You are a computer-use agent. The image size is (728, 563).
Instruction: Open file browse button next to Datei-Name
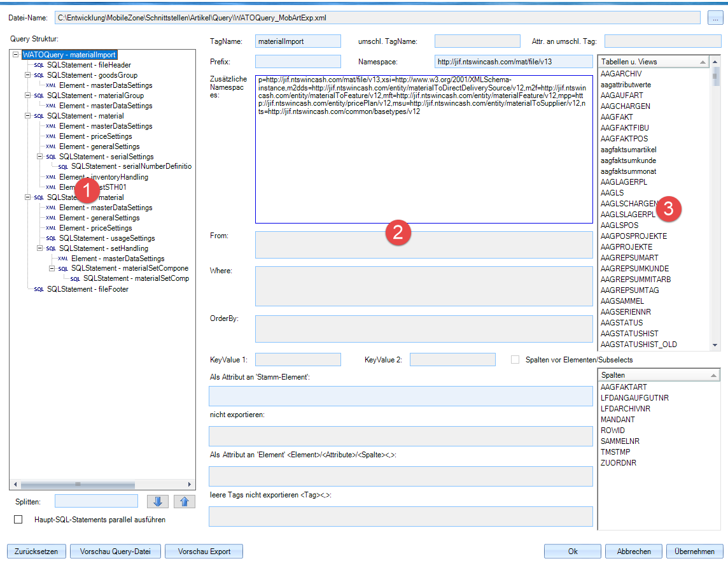[715, 18]
